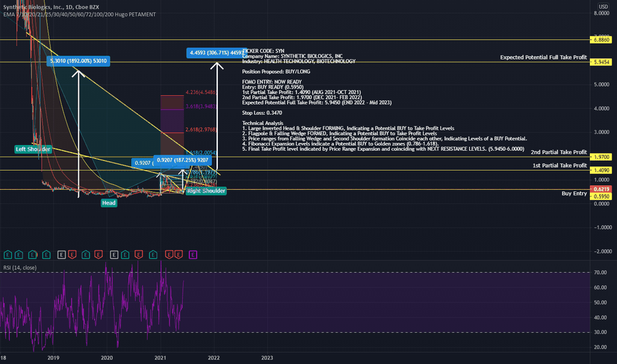Select the Head text label
The height and width of the screenshot is (364, 617).
(109, 203)
